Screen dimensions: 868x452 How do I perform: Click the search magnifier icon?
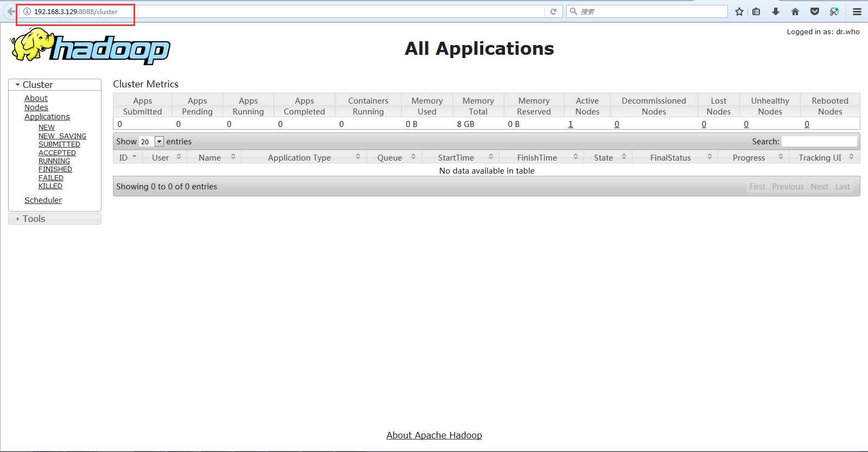(573, 11)
